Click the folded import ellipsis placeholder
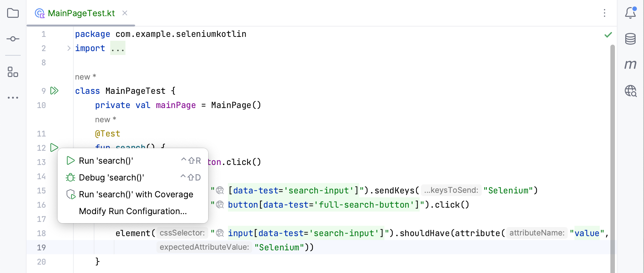Image resolution: width=644 pixels, height=273 pixels. (118, 48)
